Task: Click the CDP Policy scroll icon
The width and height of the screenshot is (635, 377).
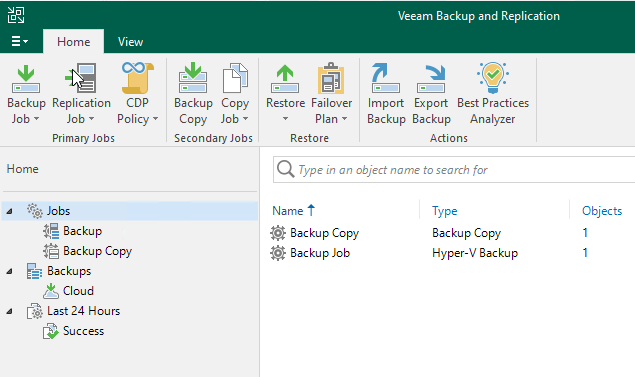Action: tap(137, 78)
